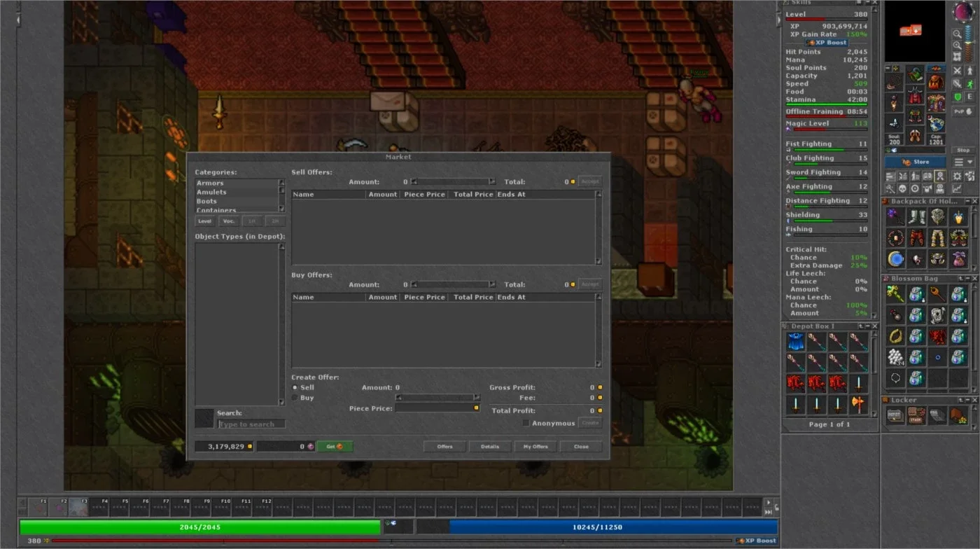Select the Armors category
The width and height of the screenshot is (980, 549).
click(237, 183)
